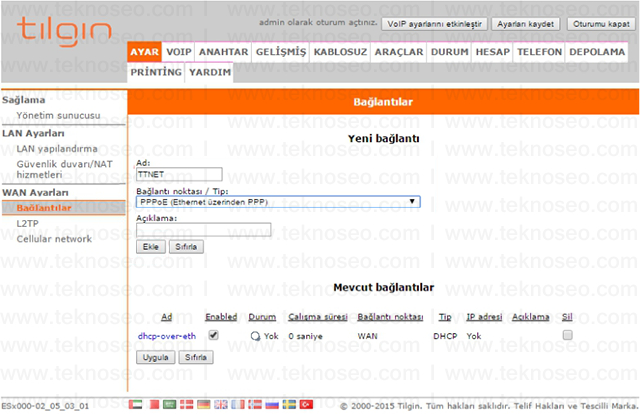This screenshot has width=640, height=414.
Task: Click the Uygula button
Action: 156,357
